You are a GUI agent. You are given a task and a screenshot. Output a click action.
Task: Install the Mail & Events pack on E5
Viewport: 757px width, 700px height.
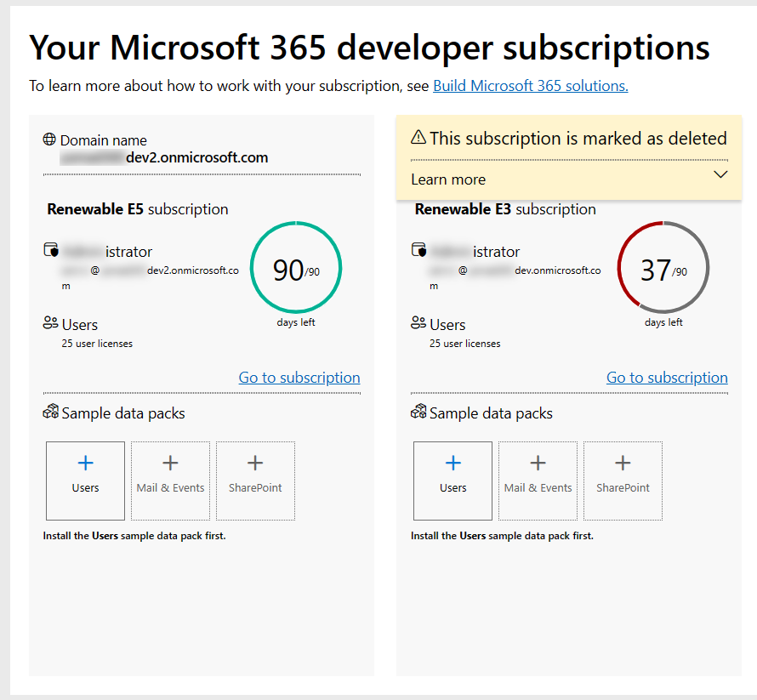click(x=170, y=481)
